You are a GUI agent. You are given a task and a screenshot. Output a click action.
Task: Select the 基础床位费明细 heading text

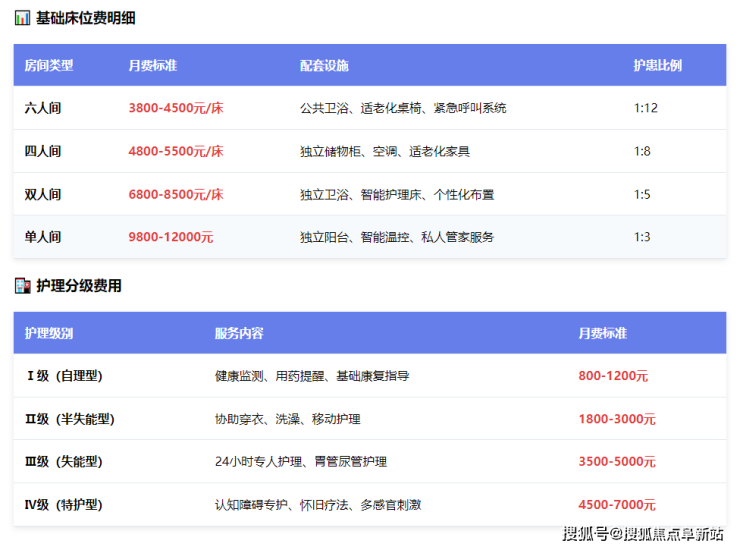pos(86,18)
